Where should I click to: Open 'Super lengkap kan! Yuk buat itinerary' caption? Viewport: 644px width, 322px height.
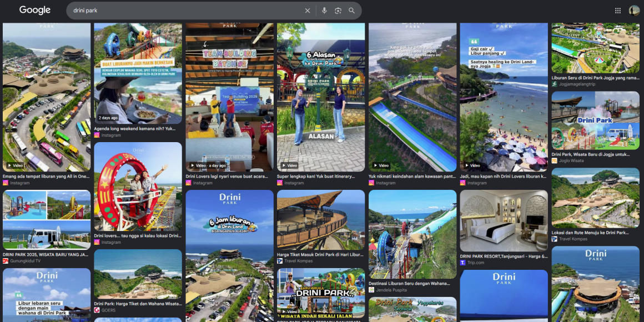[x=316, y=176]
